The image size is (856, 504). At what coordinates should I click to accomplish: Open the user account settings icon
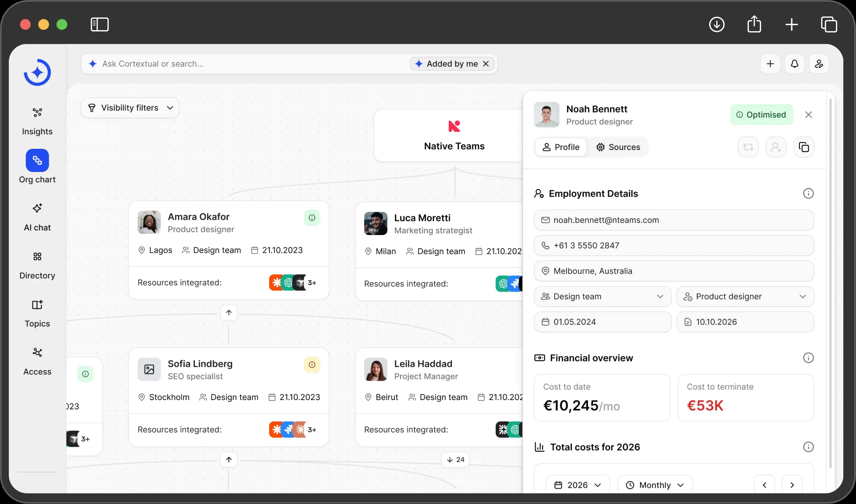(x=819, y=63)
